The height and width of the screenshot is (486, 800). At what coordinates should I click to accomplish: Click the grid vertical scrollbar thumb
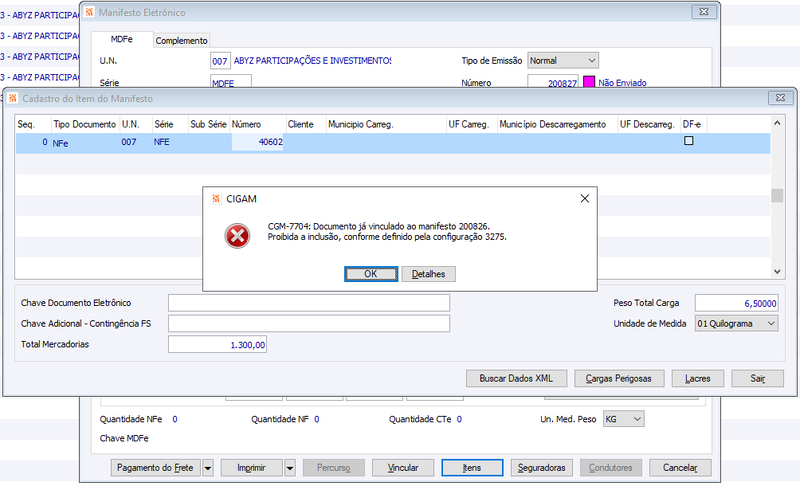(x=777, y=195)
